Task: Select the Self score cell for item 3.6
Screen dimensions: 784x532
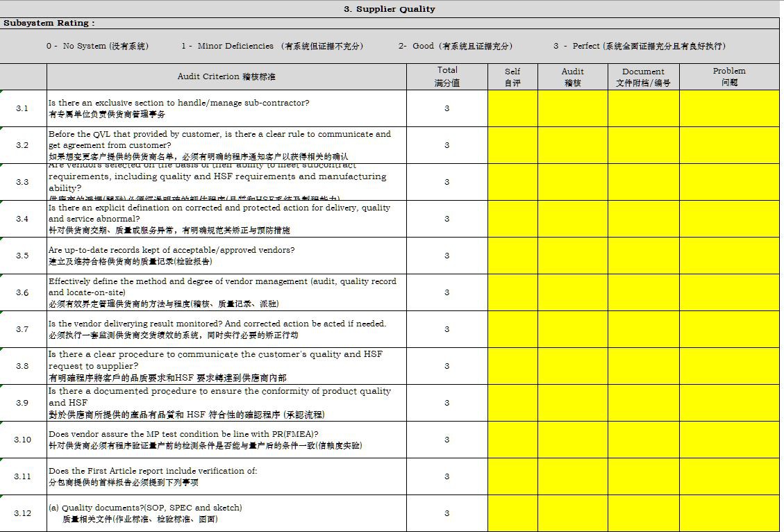Action: click(x=512, y=292)
